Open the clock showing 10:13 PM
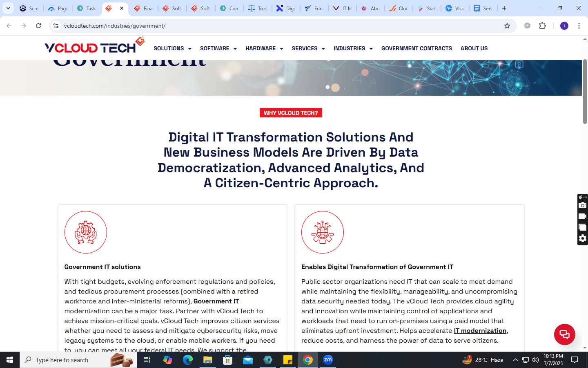Screen dimensions: 588x368 (553, 360)
